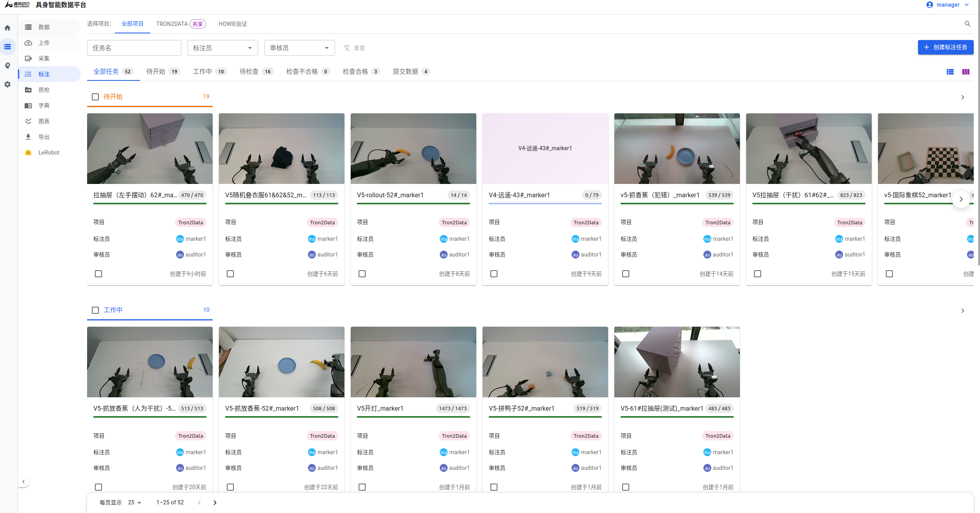Open the 标注员 dropdown filter
This screenshot has height=513, width=980.
pyautogui.click(x=222, y=48)
